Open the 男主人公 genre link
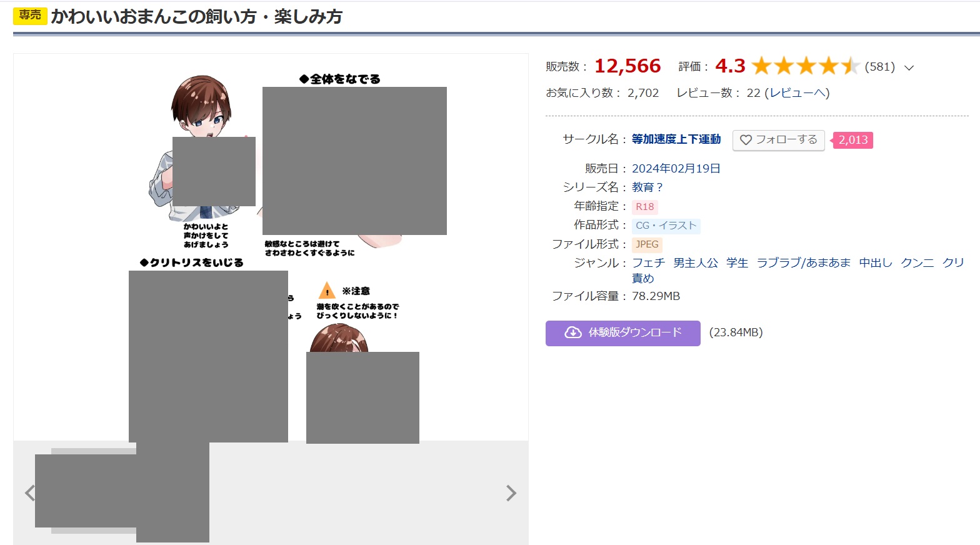Screen dimensions: 980x545 pos(696,263)
